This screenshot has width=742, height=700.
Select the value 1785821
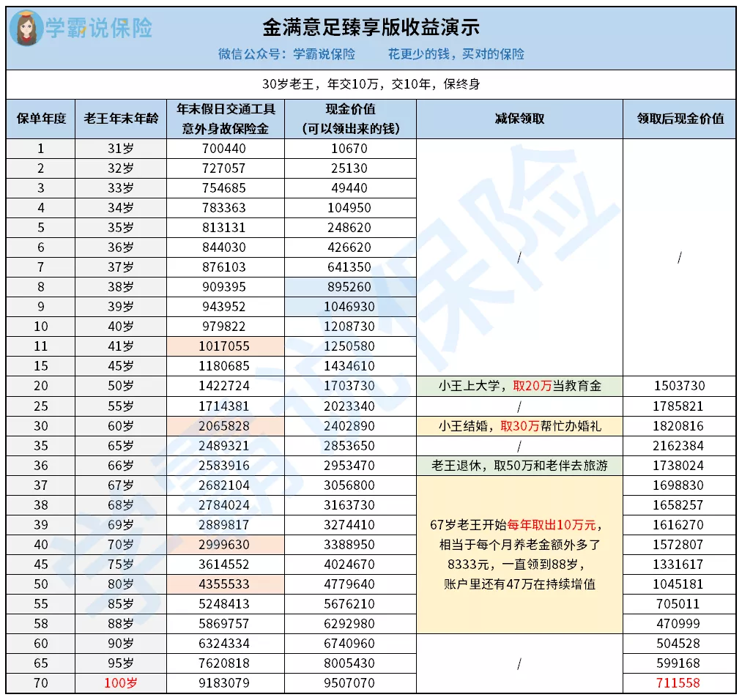pos(678,406)
